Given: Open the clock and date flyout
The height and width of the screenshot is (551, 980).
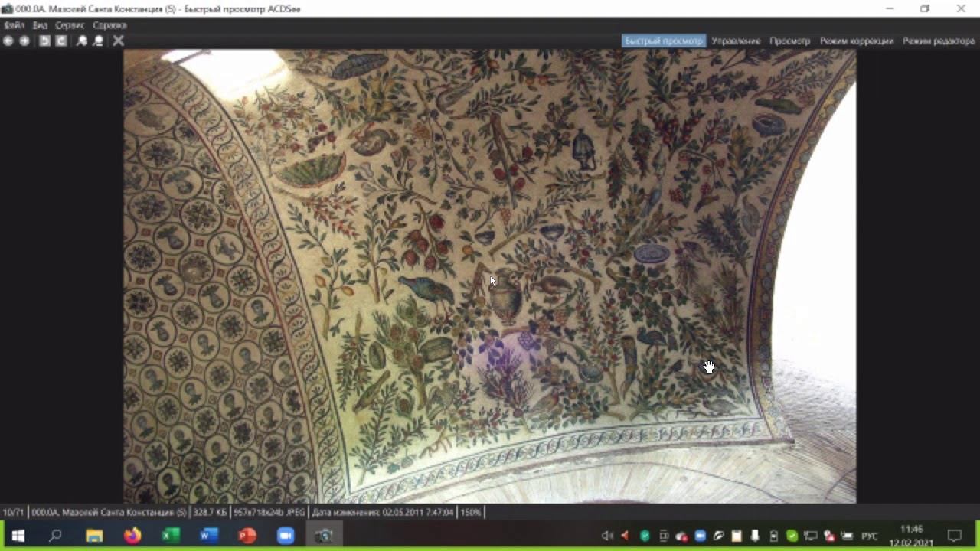Looking at the screenshot, I should pyautogui.click(x=911, y=536).
